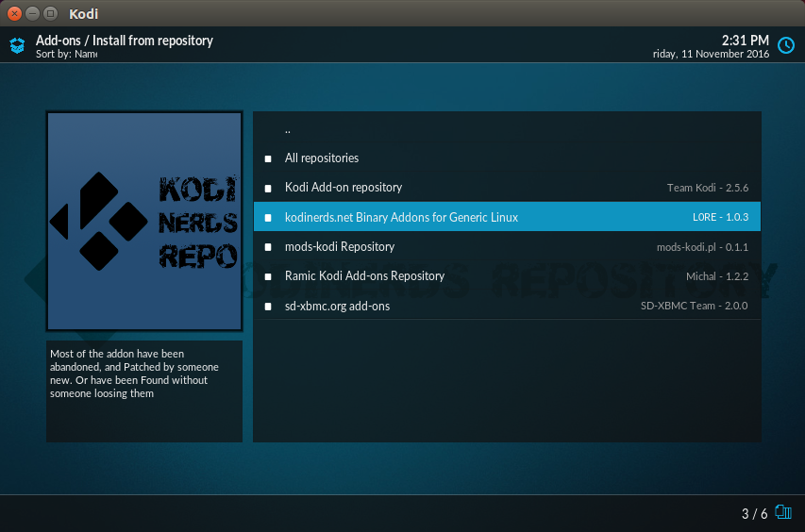Click the 'Team Kodi - 2.5.6' version text
This screenshot has width=805, height=532.
pos(708,188)
